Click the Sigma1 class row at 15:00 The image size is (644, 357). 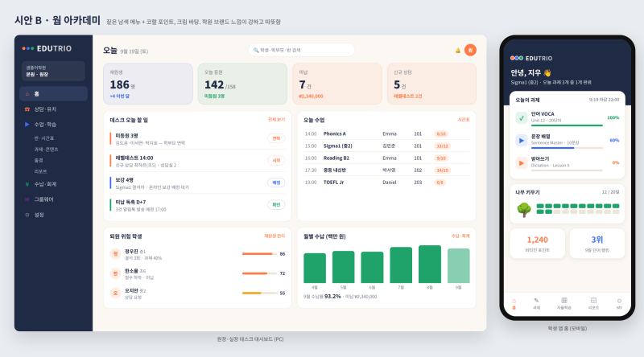tap(386, 146)
